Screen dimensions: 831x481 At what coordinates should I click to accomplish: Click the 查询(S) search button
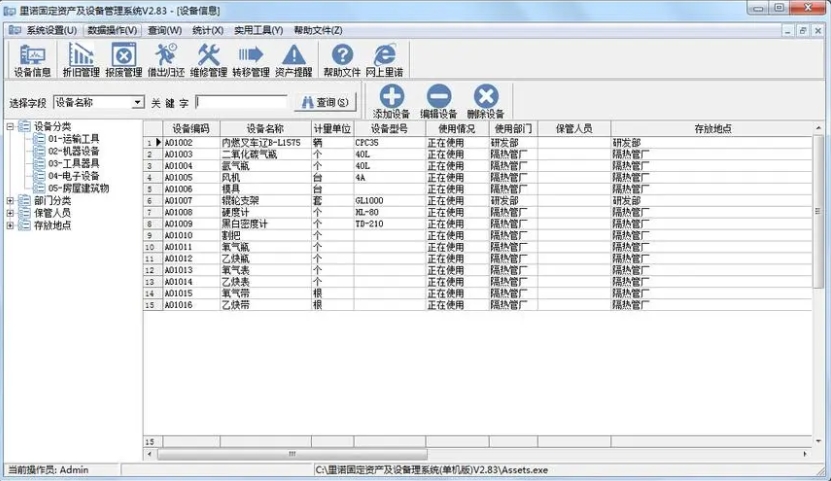tap(325, 102)
